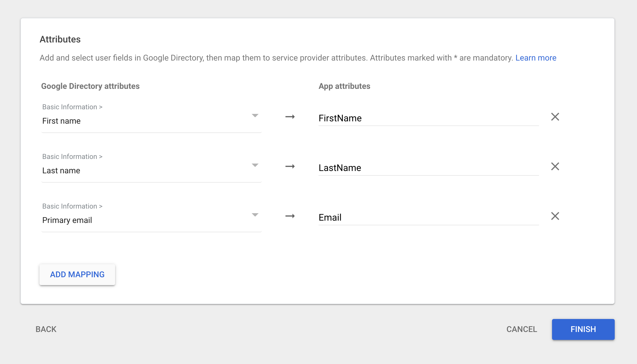Click Cancel to discard setup
The width and height of the screenshot is (637, 364).
point(521,329)
